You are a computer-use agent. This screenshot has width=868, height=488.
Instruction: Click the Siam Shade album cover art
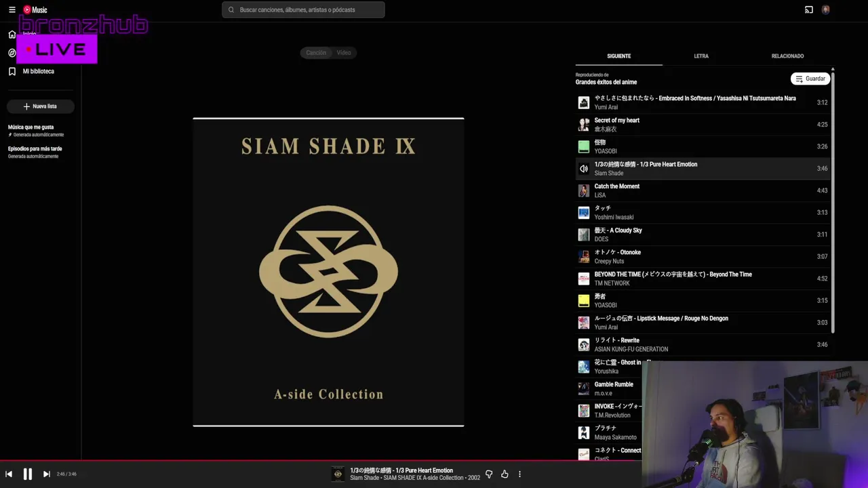[x=328, y=272]
